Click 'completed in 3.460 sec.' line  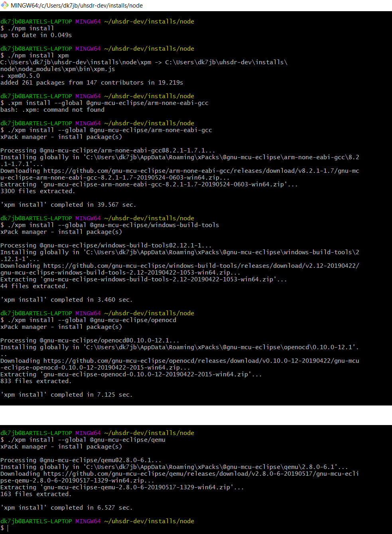pos(67,300)
